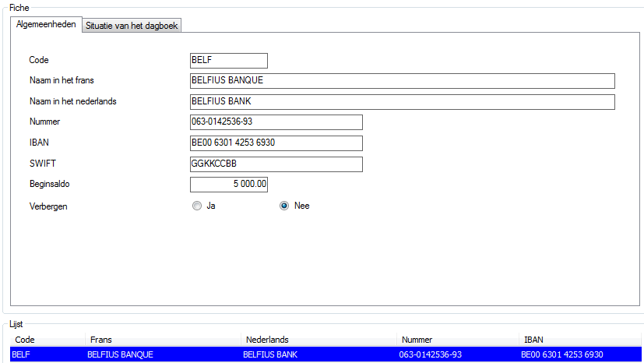Click the Nummer field with 063-0142536-93
The height and width of the screenshot is (363, 644).
pos(276,122)
